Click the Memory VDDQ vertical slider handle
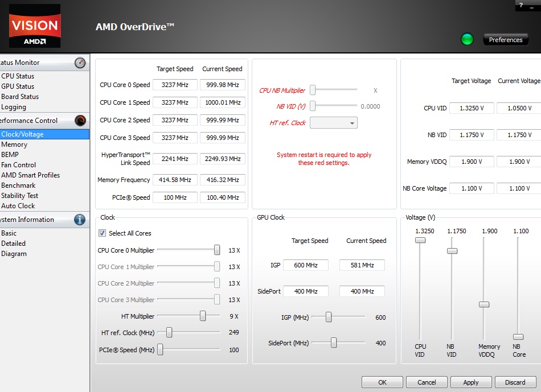 click(484, 304)
